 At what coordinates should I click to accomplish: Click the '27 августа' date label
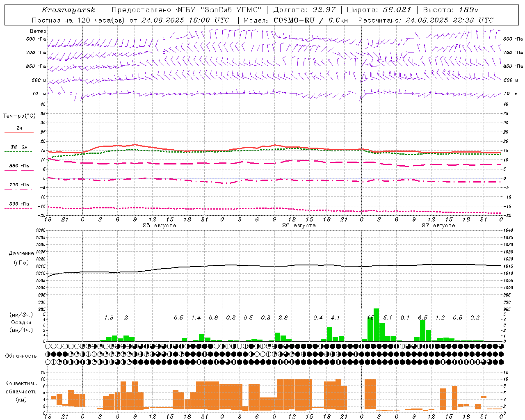pos(438,226)
